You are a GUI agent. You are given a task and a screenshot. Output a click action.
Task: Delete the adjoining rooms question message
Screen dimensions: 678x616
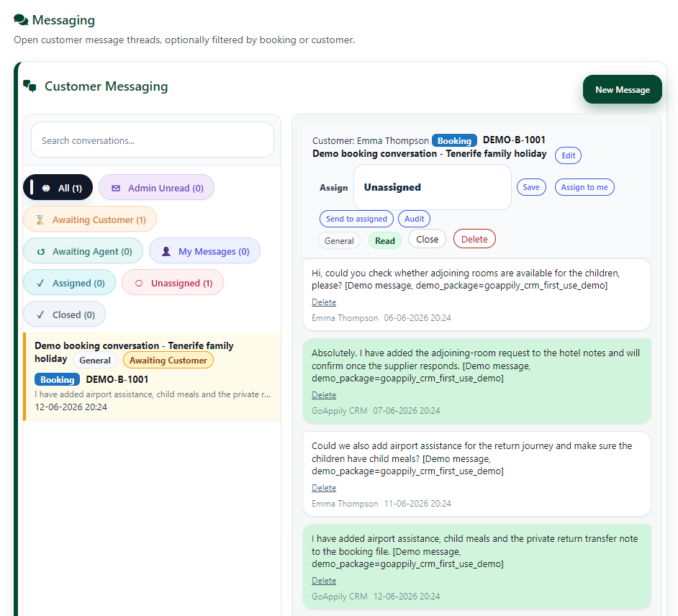[324, 302]
